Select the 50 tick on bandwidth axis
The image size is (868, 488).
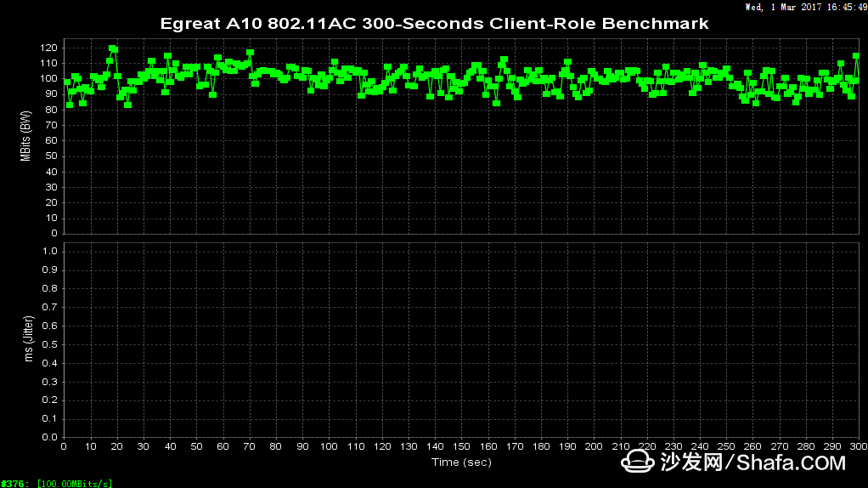pyautogui.click(x=51, y=156)
